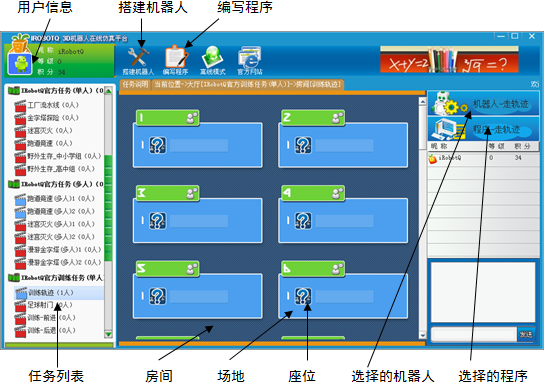Select the question-mark seat in room 6
Viewport: 544px width, 383px height.
[303, 296]
